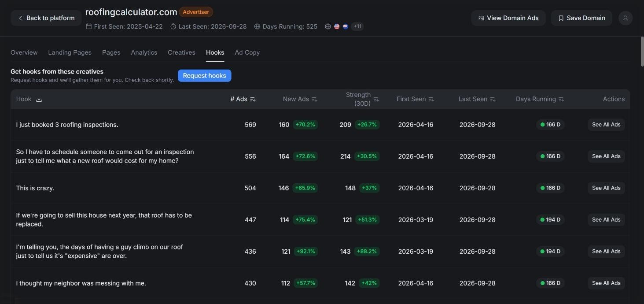Click the 194 D badge in 'I'm telling you' row

[x=550, y=252]
